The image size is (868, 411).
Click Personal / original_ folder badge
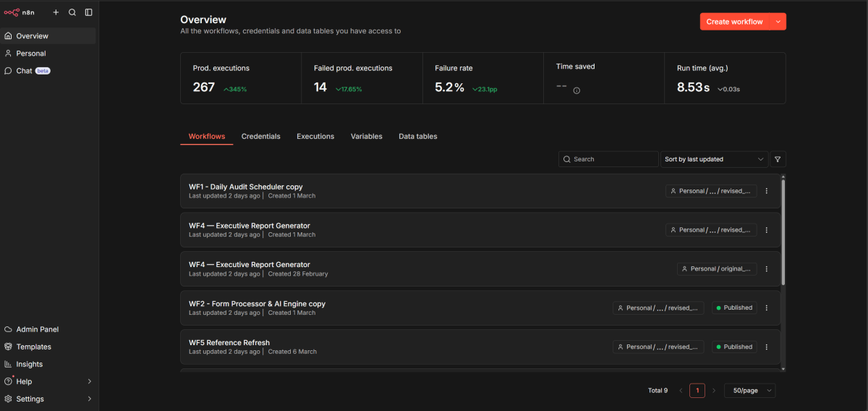coord(717,268)
